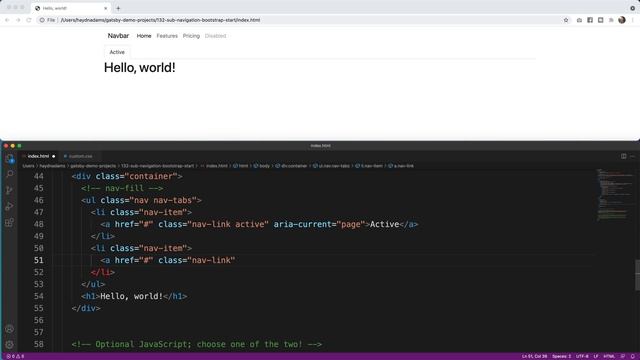Viewport: 640px width, 360px height.
Task: Click the Optional JavaScript comment line 58
Action: tap(197, 344)
